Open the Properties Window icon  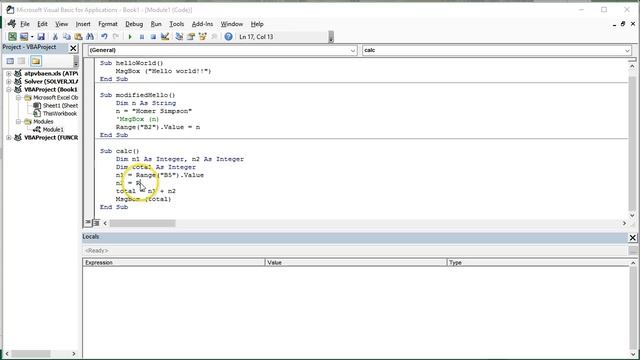tap(191, 37)
